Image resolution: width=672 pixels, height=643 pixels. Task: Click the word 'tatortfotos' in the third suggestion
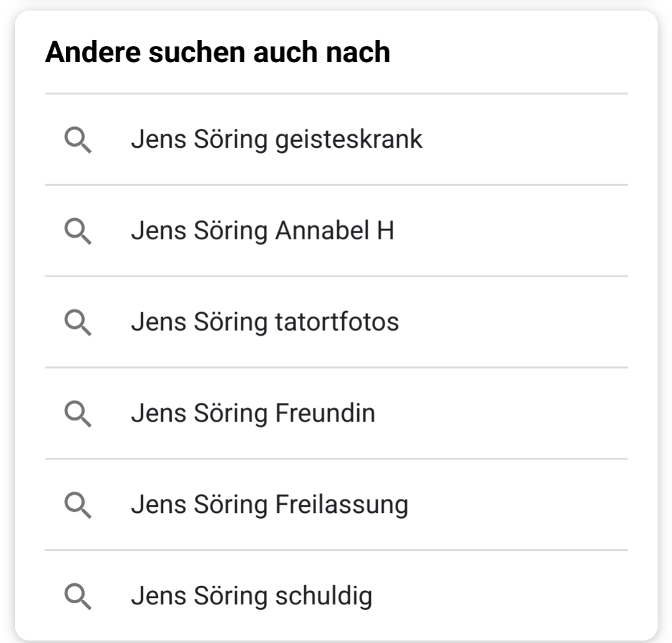pyautogui.click(x=337, y=321)
